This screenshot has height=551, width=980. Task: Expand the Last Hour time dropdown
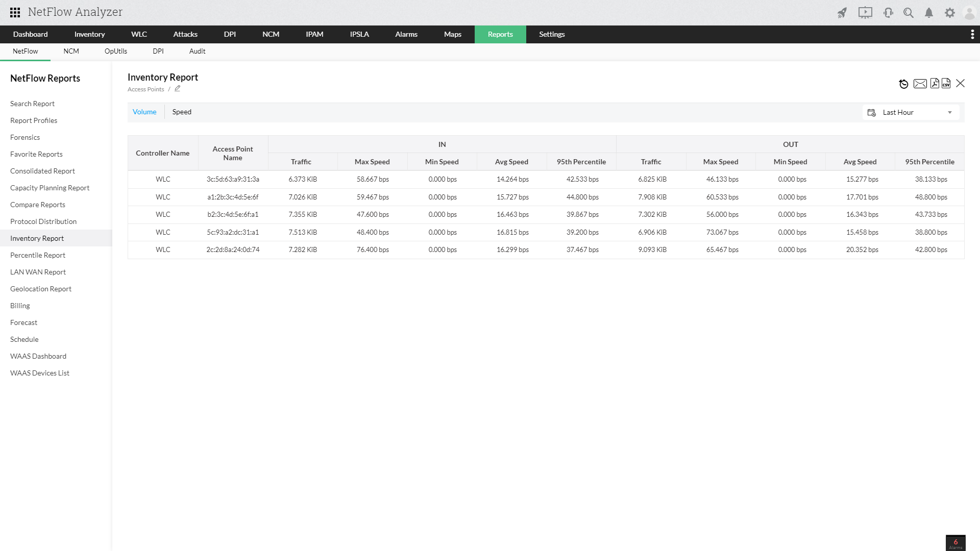[911, 112]
